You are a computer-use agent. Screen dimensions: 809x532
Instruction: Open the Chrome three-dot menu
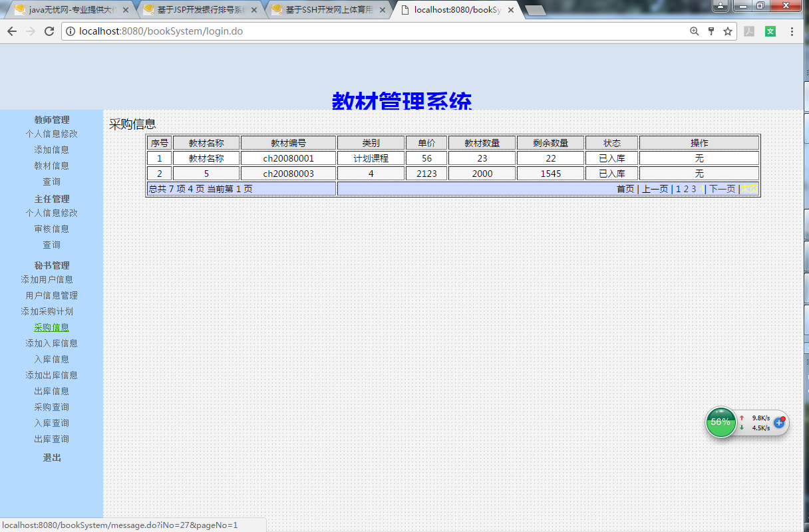pyautogui.click(x=792, y=31)
